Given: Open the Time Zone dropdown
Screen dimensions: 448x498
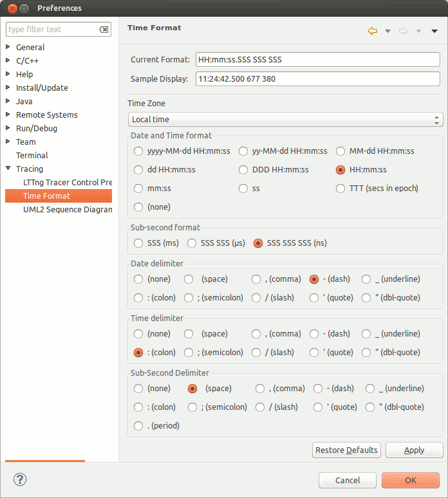Looking at the screenshot, I should (x=285, y=120).
